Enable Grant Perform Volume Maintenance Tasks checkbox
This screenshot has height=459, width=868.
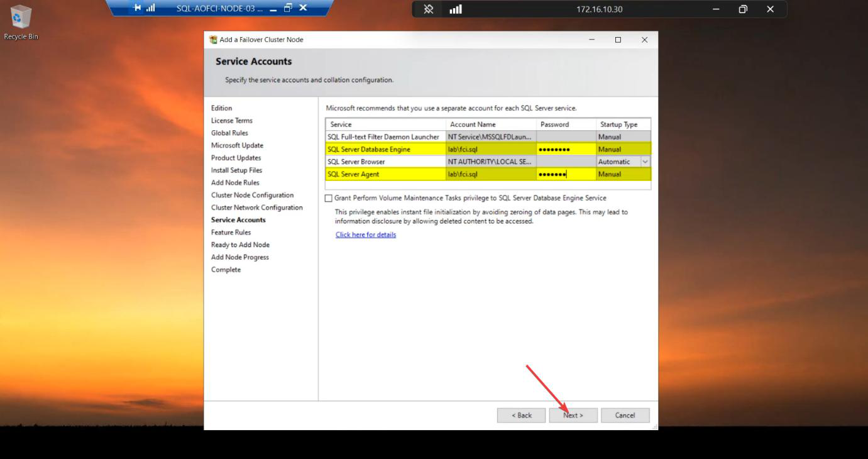pyautogui.click(x=328, y=198)
